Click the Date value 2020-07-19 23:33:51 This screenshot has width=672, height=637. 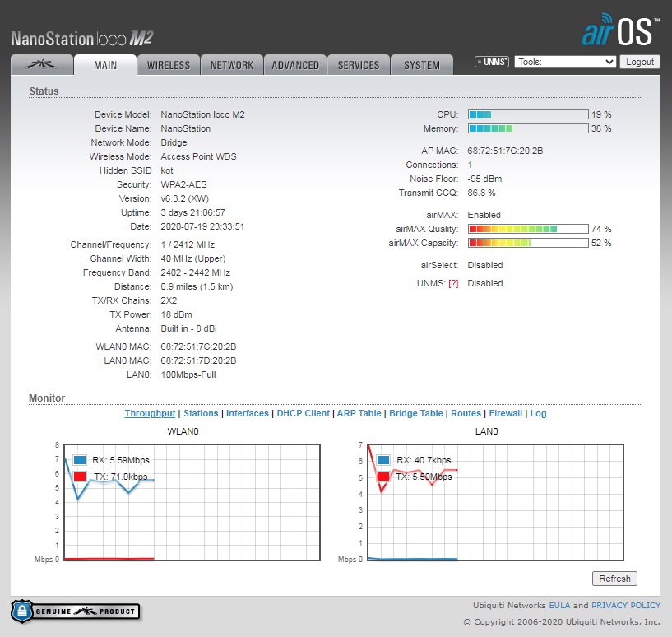(x=202, y=226)
